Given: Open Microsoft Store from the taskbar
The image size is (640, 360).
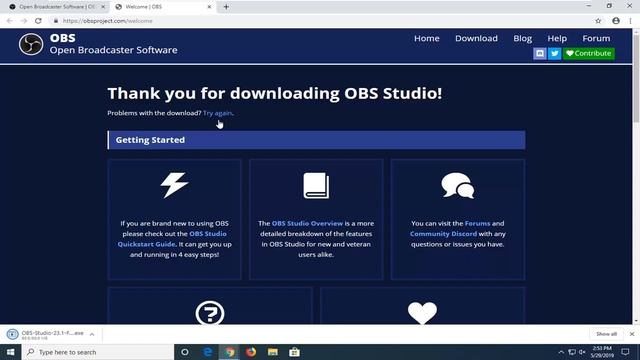Looking at the screenshot, I should 294,352.
